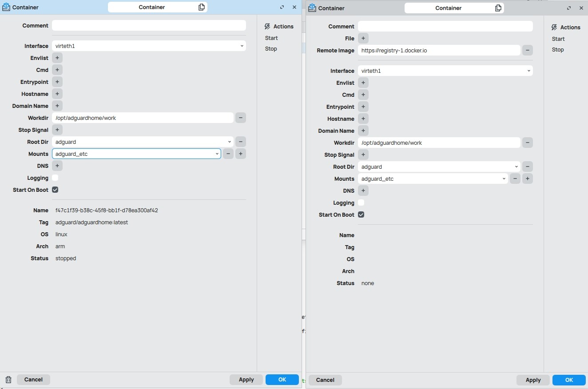
Task: Edit Remote Image URL field
Action: click(439, 50)
